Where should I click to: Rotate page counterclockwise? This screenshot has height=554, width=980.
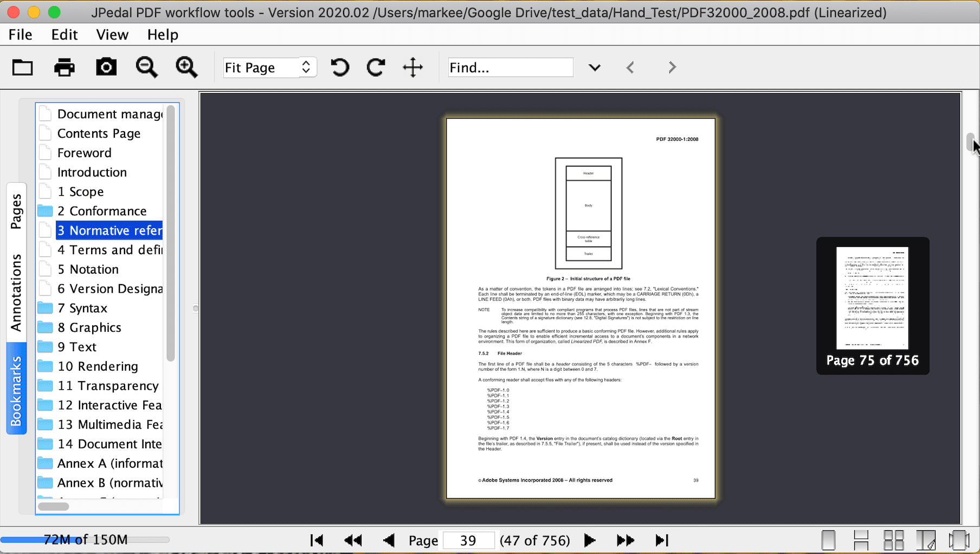point(340,67)
